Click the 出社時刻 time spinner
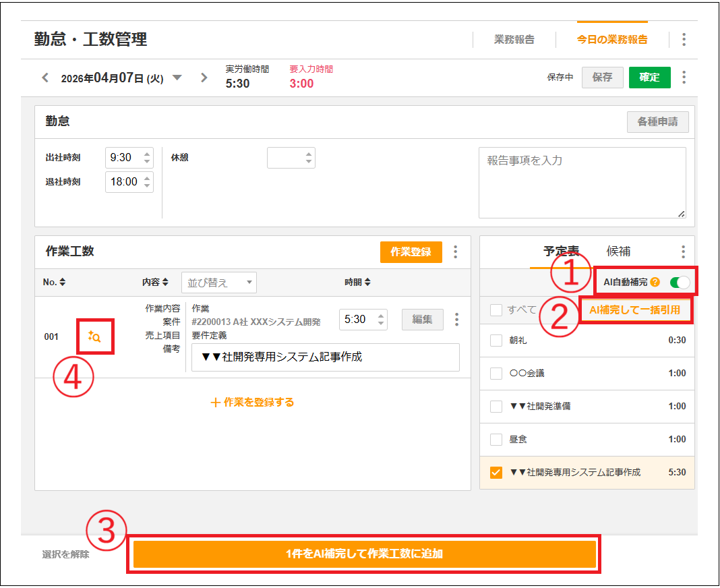720x588 pixels. click(x=147, y=158)
